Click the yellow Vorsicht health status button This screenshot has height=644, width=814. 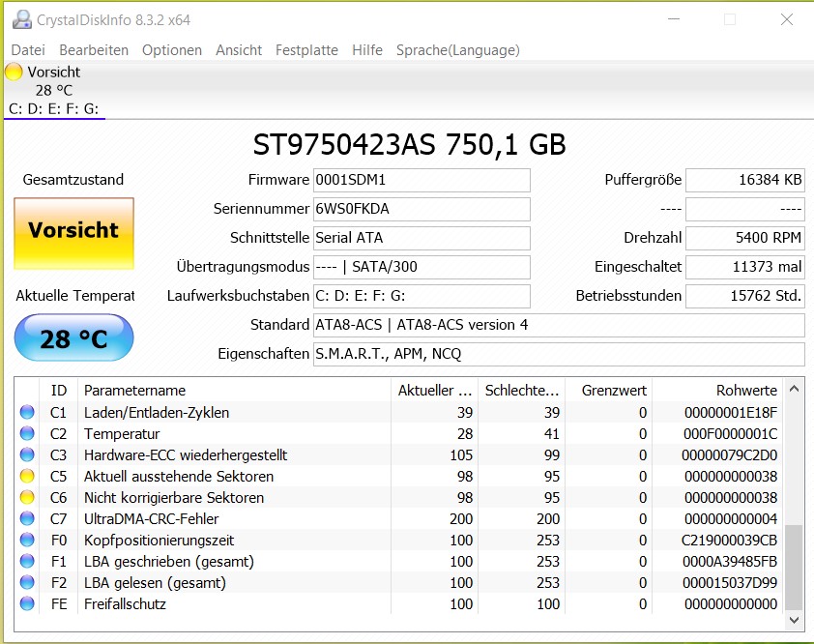[73, 234]
